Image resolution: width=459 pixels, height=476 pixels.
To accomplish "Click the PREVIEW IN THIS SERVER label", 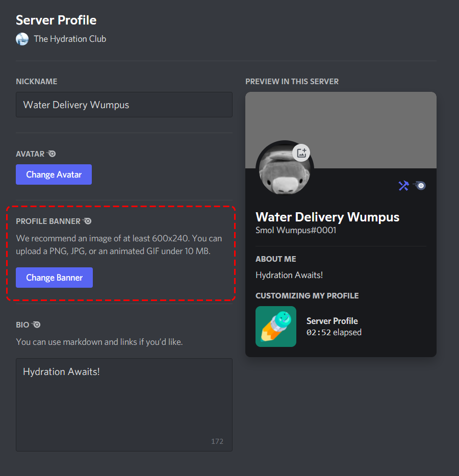I will pos(292,81).
